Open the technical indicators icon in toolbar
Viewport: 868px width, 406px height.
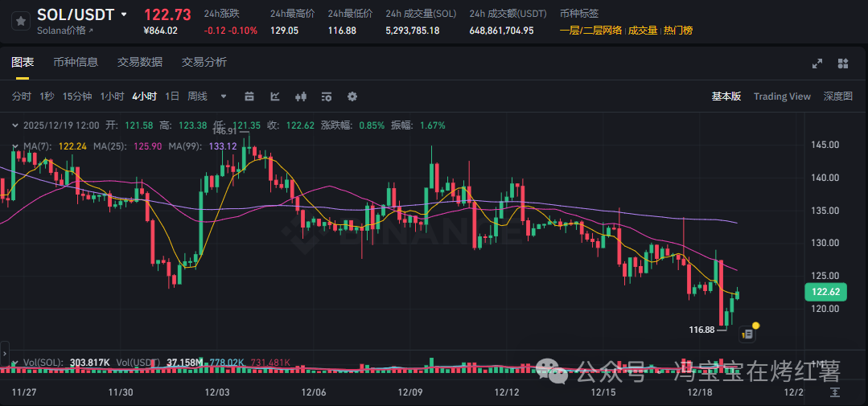[327, 96]
